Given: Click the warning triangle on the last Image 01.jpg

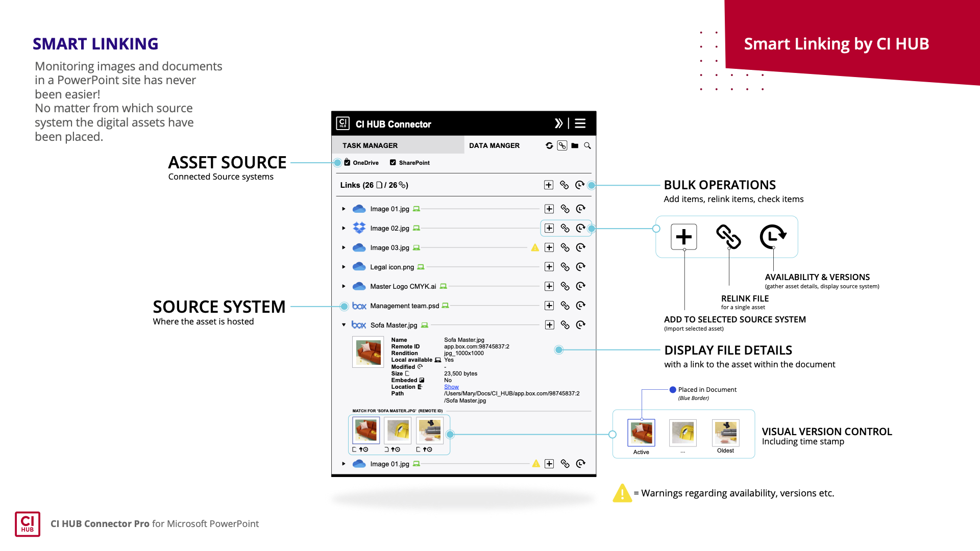Looking at the screenshot, I should click(x=536, y=464).
